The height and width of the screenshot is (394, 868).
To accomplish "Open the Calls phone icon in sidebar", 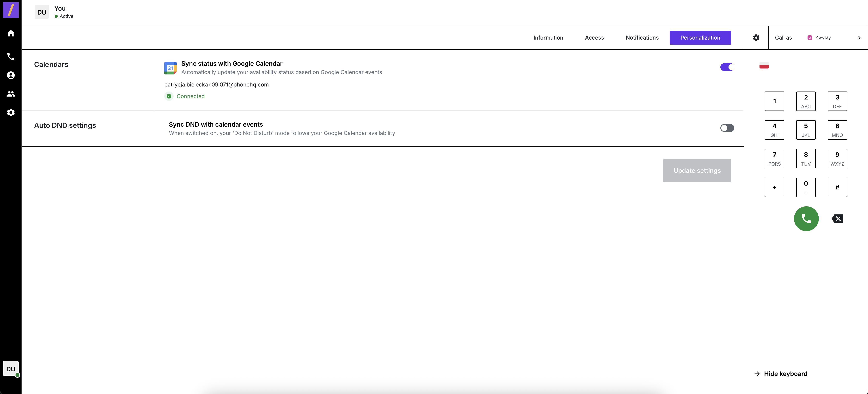I will (11, 56).
